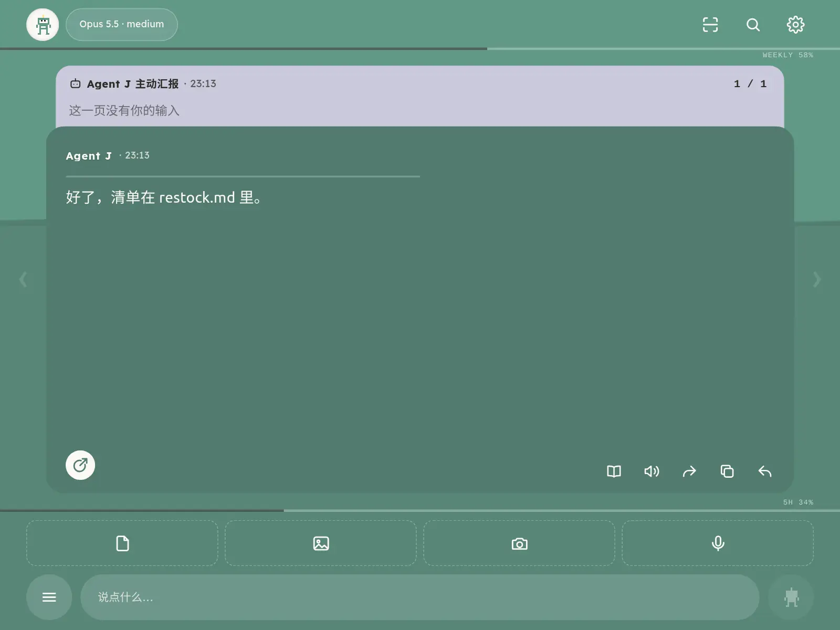Click the weekly usage progress bar
Image resolution: width=840 pixels, height=630 pixels.
[x=420, y=49]
